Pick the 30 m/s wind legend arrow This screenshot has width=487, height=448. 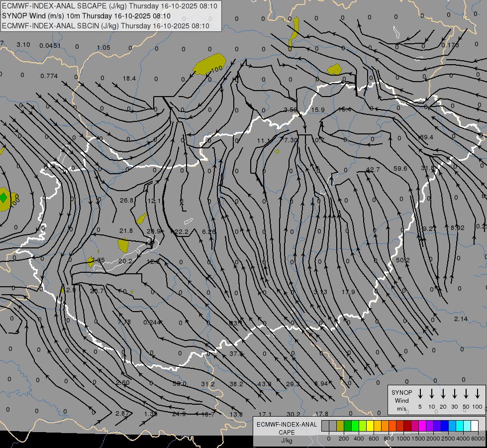[455, 394]
